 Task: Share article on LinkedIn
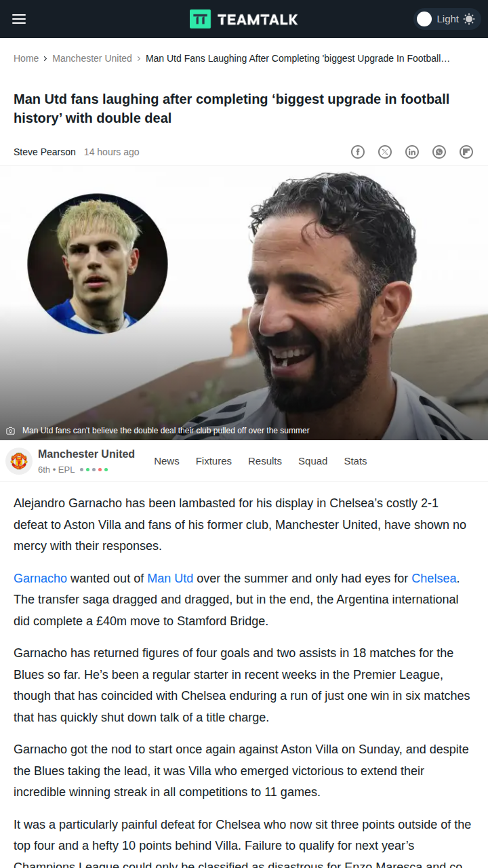coord(412,152)
